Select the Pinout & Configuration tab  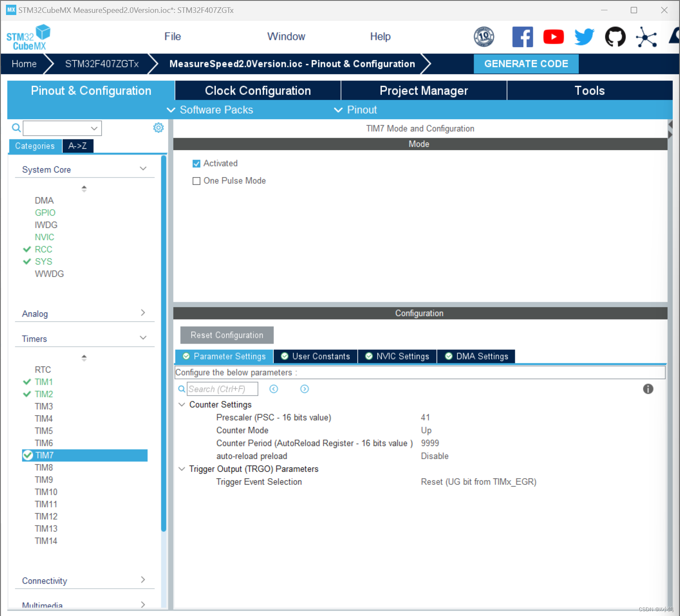pyautogui.click(x=91, y=91)
